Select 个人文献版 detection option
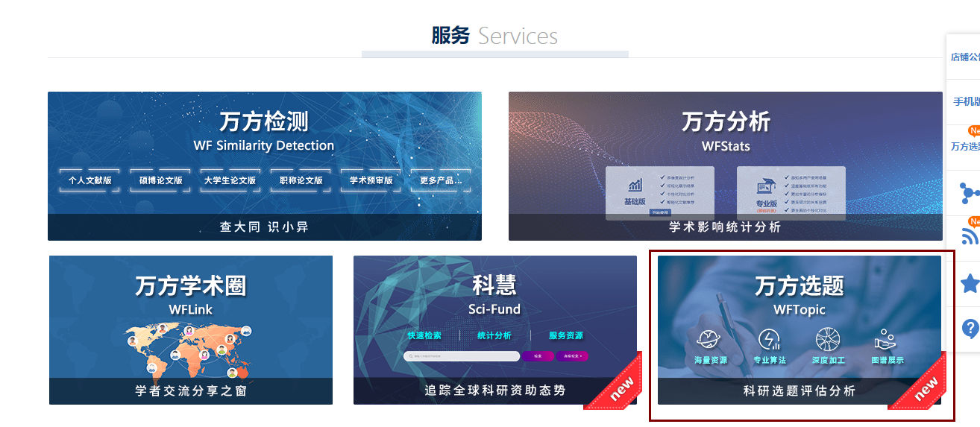 [x=89, y=180]
